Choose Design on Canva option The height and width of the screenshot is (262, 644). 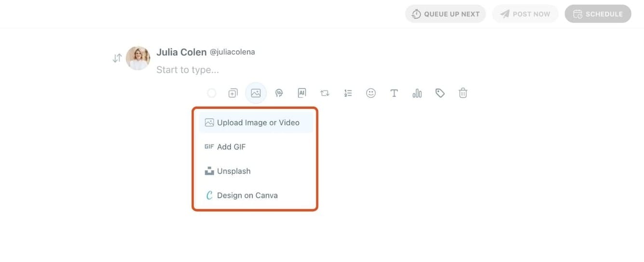tap(256, 195)
